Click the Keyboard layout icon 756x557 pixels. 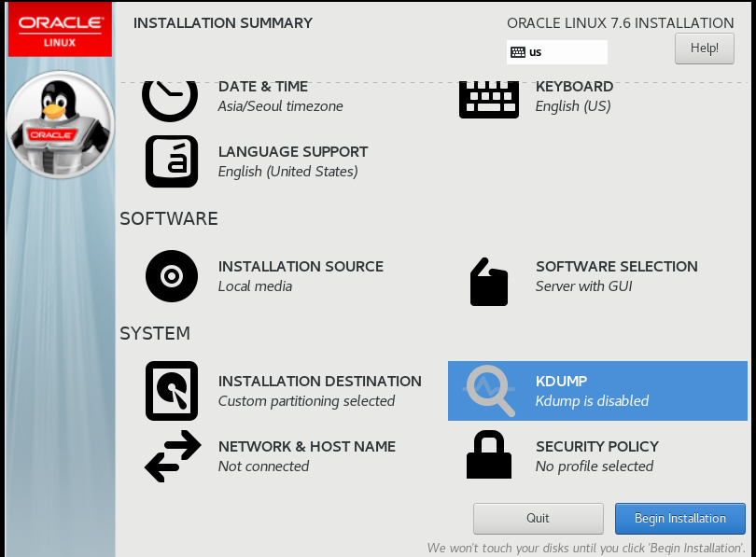[489, 100]
